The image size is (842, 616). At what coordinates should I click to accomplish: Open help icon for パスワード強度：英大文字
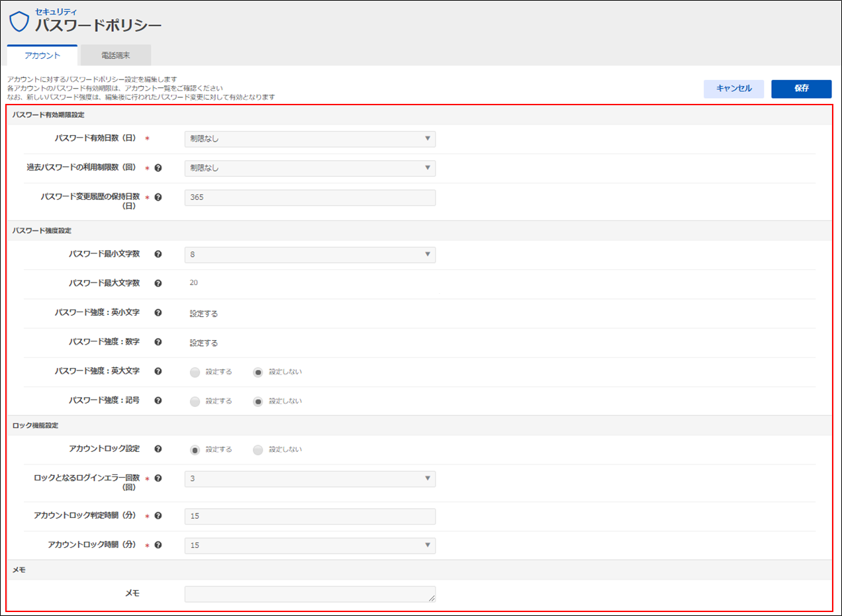coord(158,371)
